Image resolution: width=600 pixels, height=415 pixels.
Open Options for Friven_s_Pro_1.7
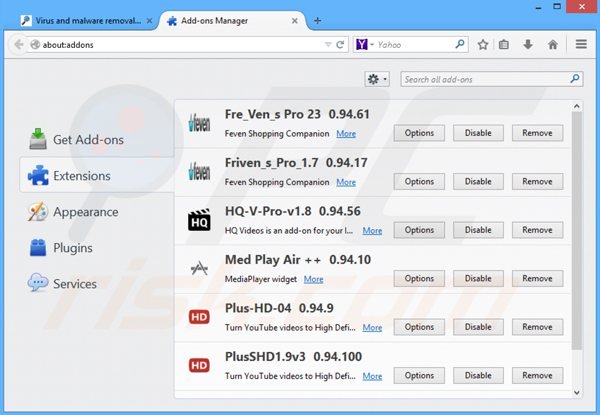419,181
